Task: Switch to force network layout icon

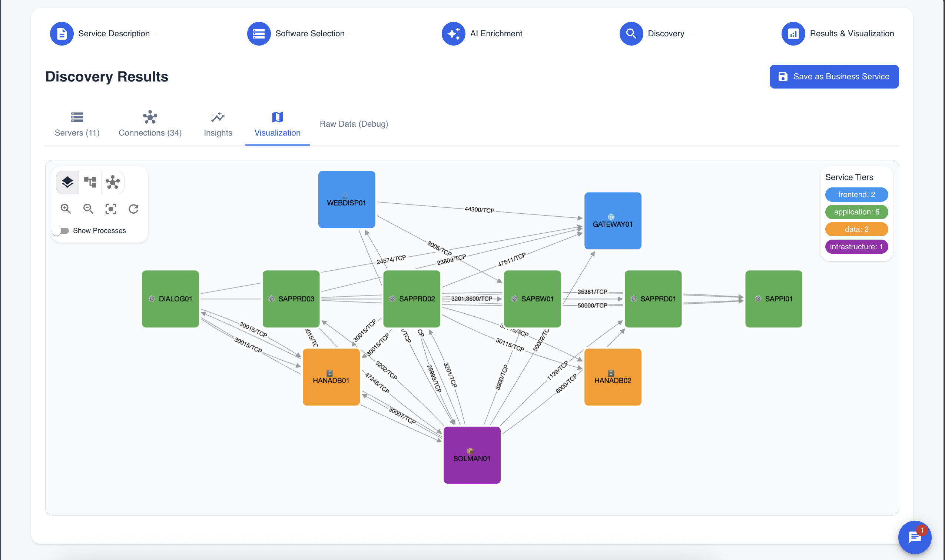Action: (113, 182)
